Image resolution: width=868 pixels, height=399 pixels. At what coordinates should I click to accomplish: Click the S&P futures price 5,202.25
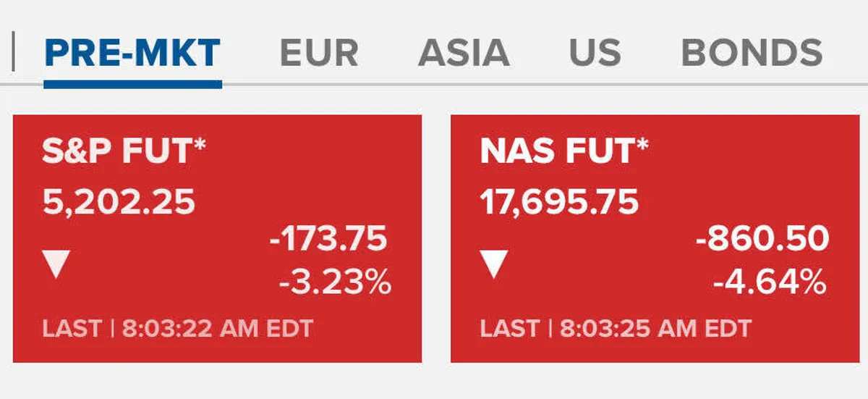pyautogui.click(x=119, y=203)
